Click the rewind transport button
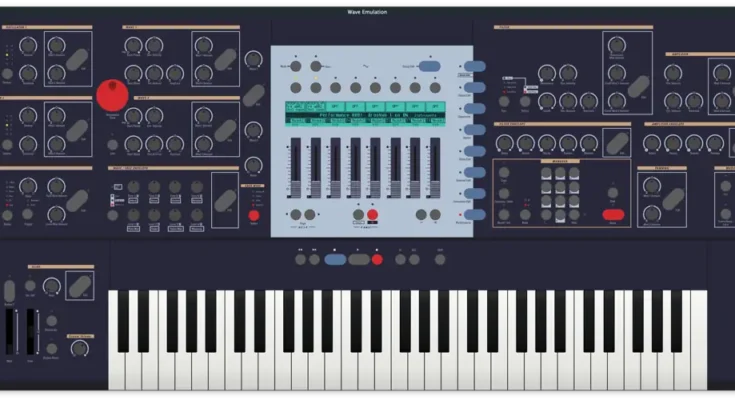735x400 pixels. (300, 260)
